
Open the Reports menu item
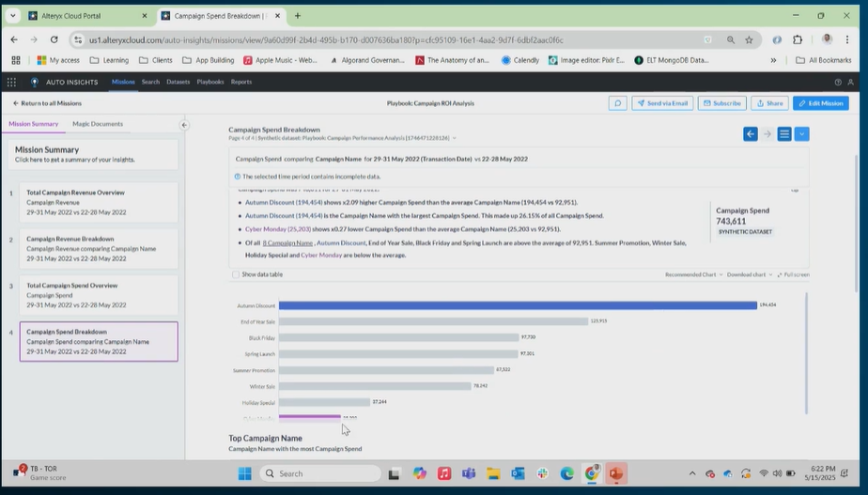[x=241, y=82]
